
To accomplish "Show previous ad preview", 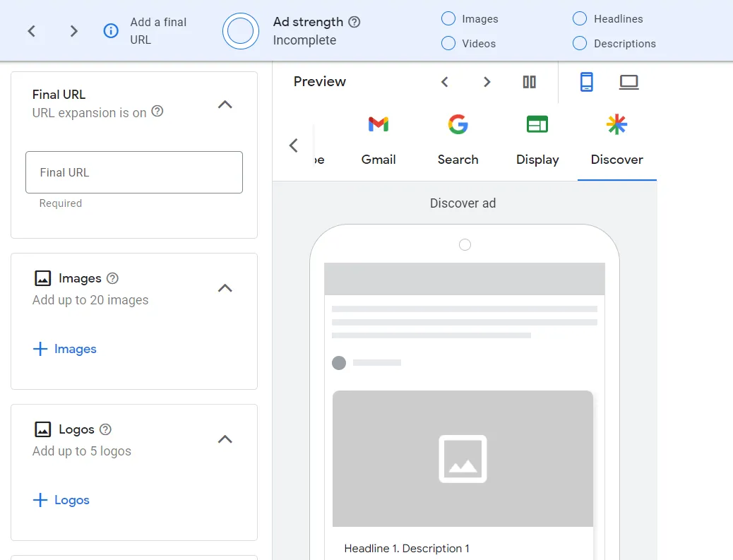I will tap(445, 82).
